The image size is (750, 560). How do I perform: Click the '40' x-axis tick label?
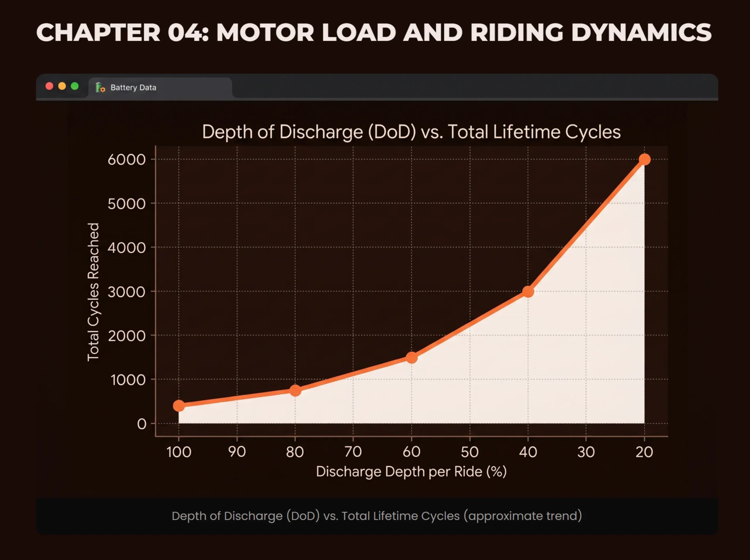tap(528, 452)
